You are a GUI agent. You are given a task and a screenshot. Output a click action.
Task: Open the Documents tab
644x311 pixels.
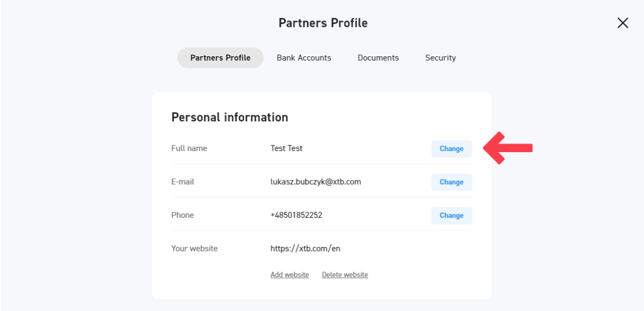pyautogui.click(x=378, y=58)
